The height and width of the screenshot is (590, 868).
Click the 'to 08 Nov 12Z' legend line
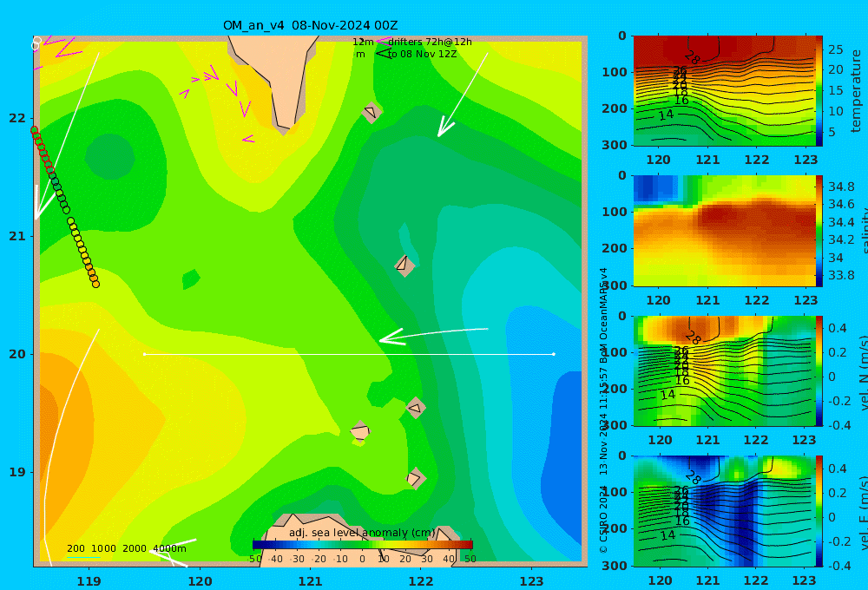tap(422, 54)
